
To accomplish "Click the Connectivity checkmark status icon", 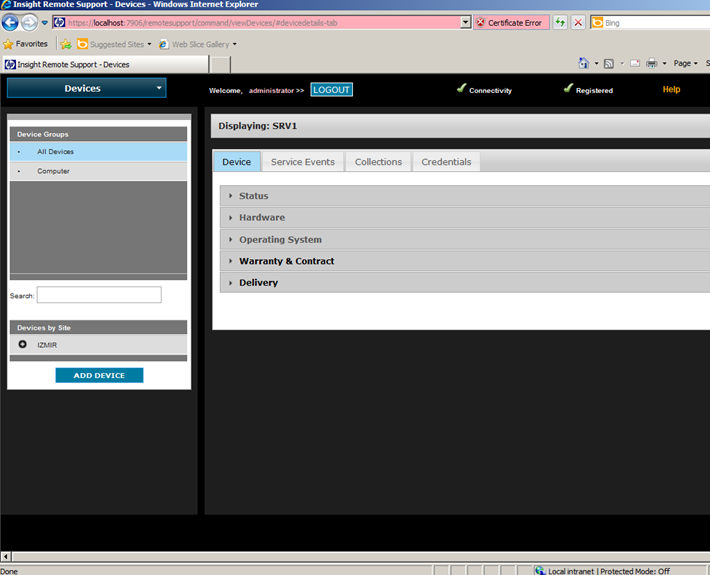I will [x=461, y=89].
